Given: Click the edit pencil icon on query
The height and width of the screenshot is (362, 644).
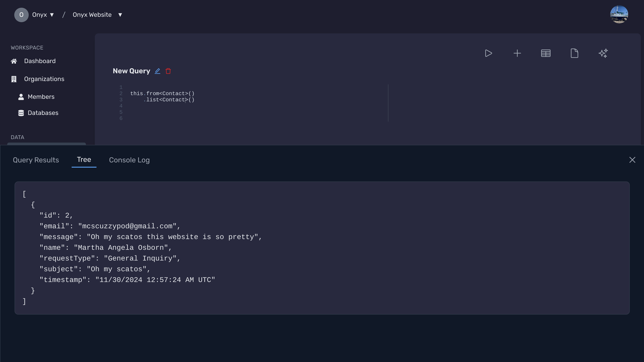Looking at the screenshot, I should coord(158,71).
